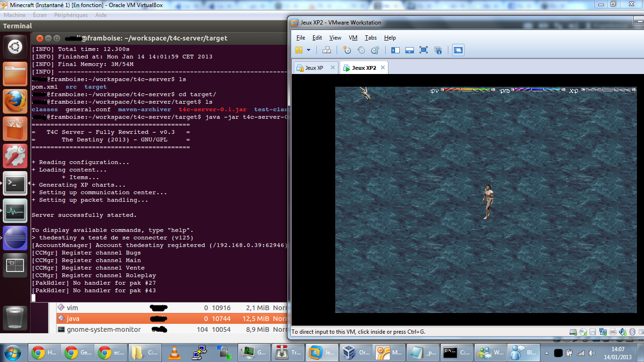Select the vim process row in System Monitor
644x362 pixels.
point(172,307)
